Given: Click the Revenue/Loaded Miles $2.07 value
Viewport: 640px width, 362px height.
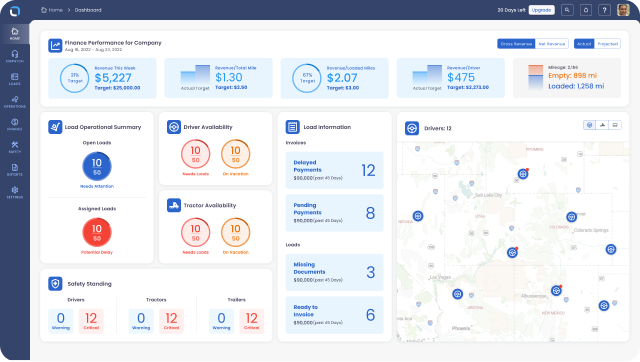Looking at the screenshot, I should click(342, 78).
